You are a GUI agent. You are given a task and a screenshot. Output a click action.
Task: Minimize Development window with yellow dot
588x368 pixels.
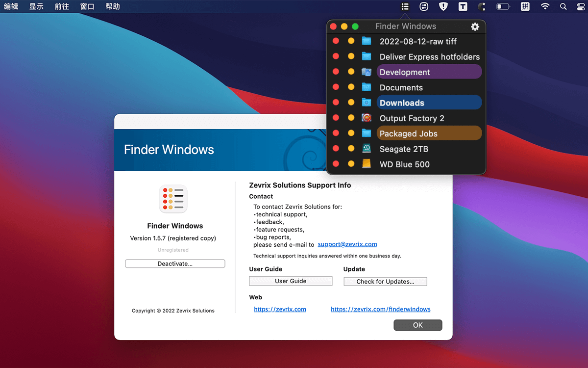point(351,72)
